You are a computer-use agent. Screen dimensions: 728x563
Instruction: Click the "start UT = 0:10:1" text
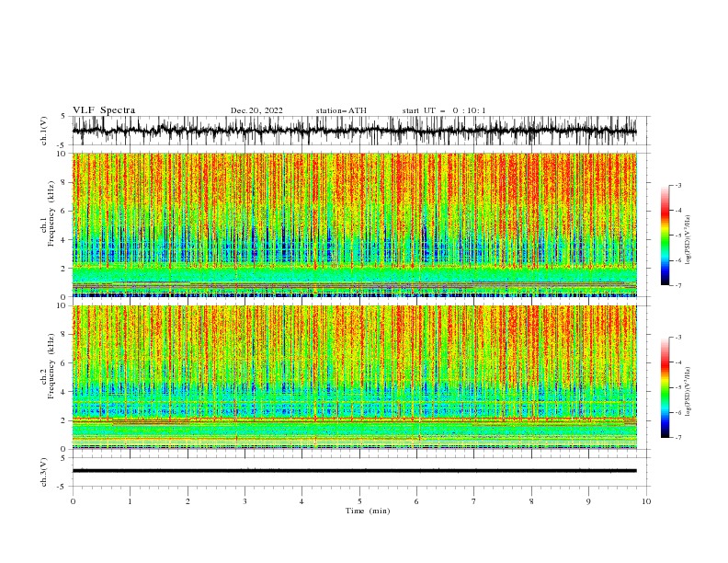pyautogui.click(x=444, y=110)
